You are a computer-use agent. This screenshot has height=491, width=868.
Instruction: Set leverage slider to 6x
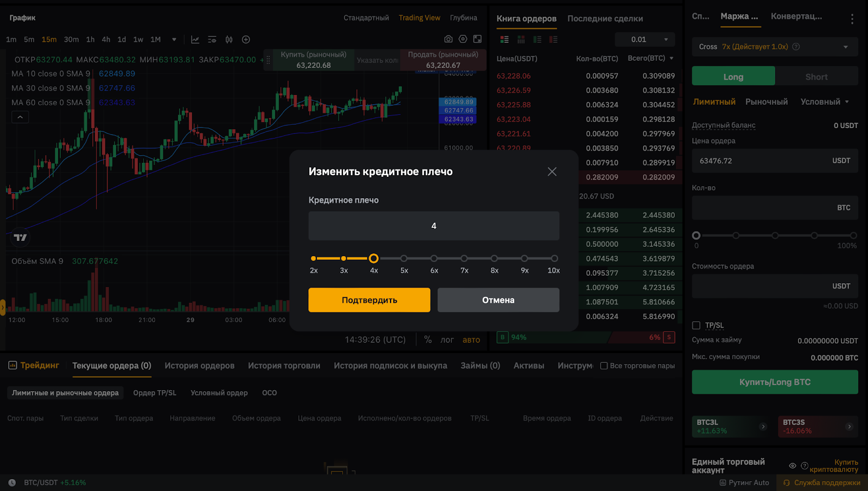[434, 258]
